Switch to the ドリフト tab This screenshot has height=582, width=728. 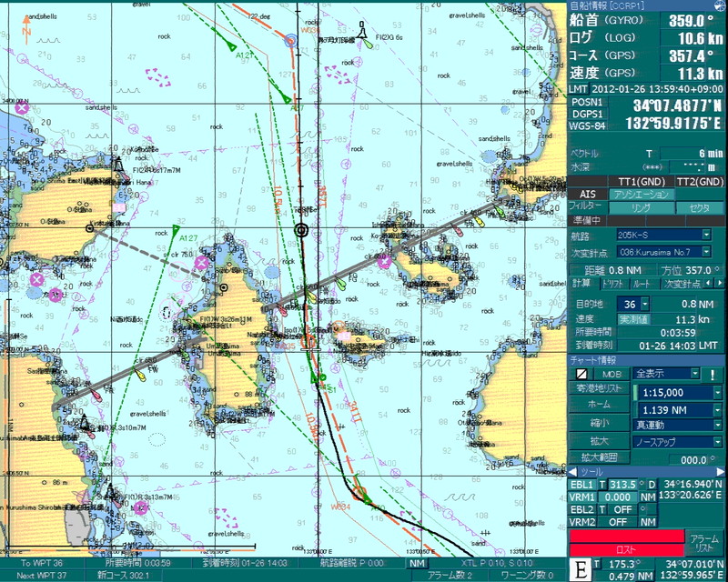(616, 284)
